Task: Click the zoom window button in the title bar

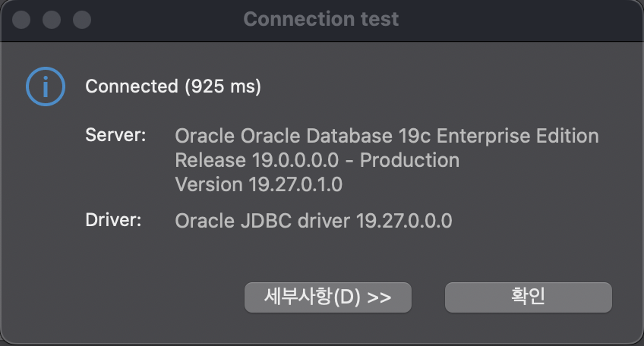Action: pyautogui.click(x=82, y=20)
